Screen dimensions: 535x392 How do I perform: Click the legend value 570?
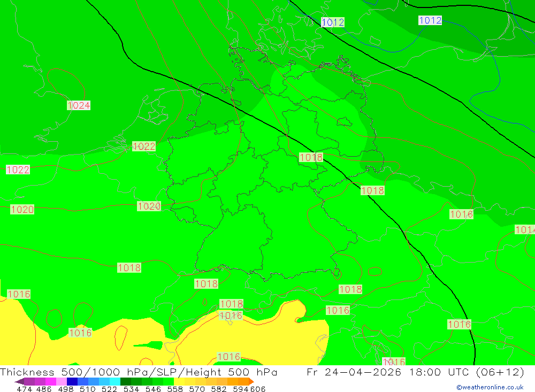coord(197,389)
